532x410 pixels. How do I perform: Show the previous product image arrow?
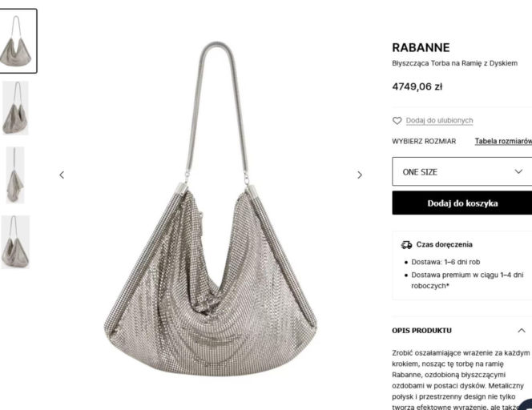[x=62, y=175]
